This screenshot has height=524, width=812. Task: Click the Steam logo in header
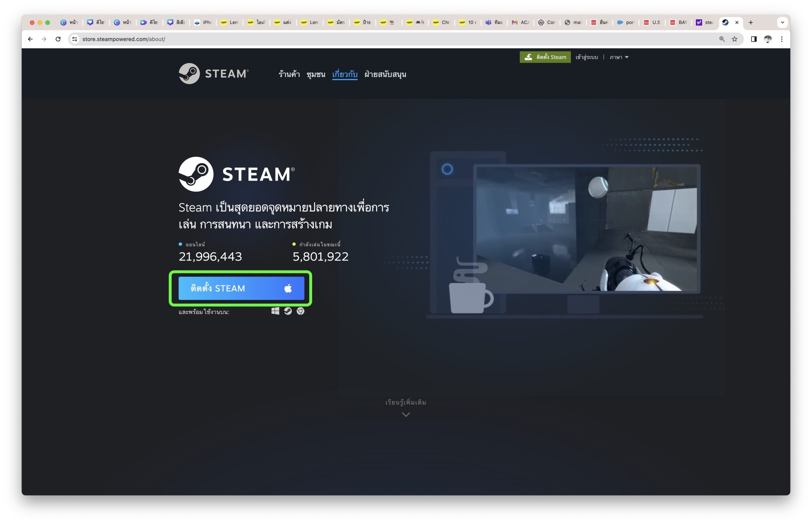(214, 74)
